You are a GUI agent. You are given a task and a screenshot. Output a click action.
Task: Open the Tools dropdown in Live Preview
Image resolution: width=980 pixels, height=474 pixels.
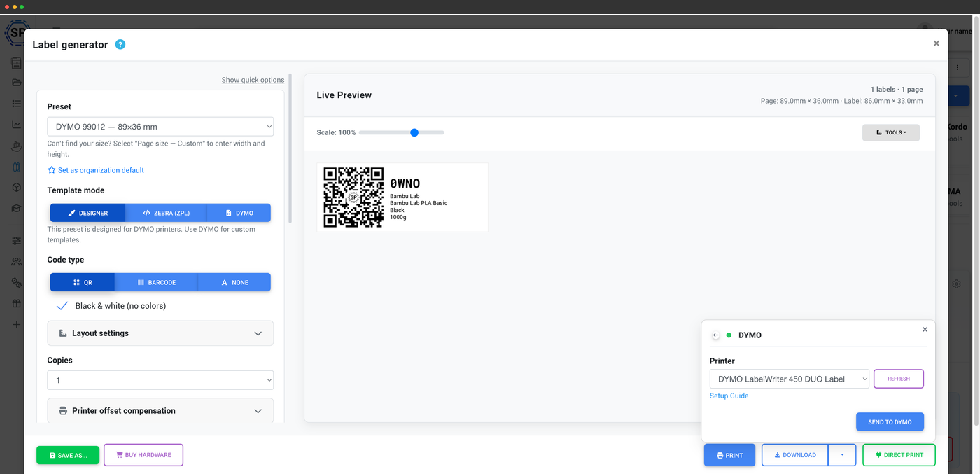(891, 132)
